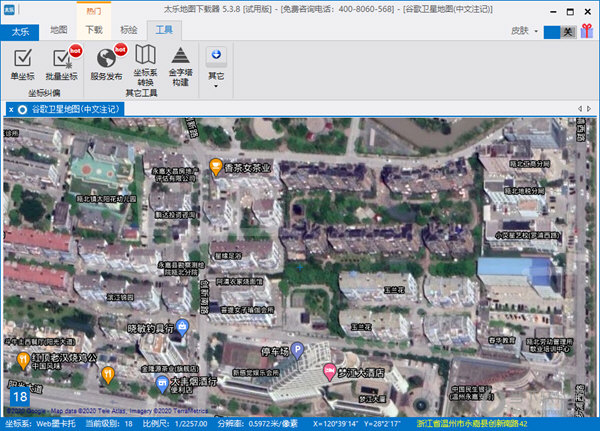Click the zoom level 18 indicator

(x=20, y=397)
